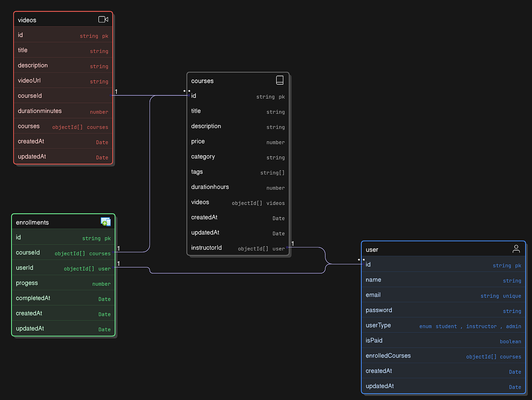Click the pk badge on videos id field
Screen dimensions: 532x400
(105, 35)
